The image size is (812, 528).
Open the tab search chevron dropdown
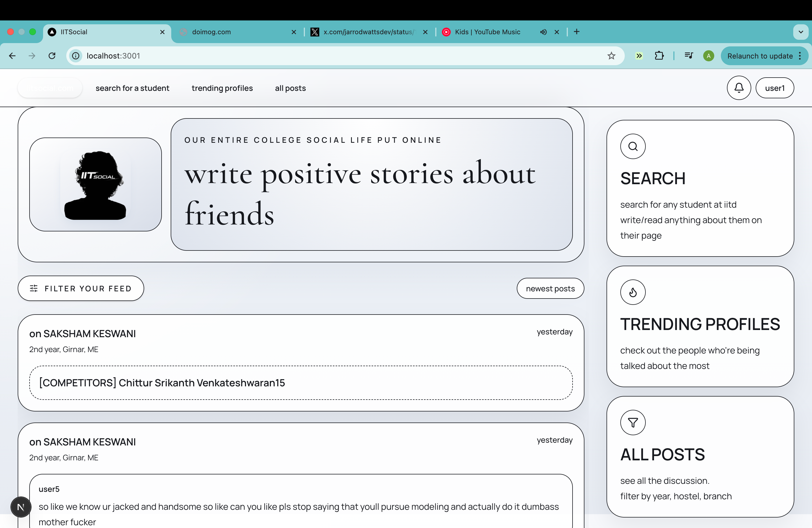[x=800, y=32]
